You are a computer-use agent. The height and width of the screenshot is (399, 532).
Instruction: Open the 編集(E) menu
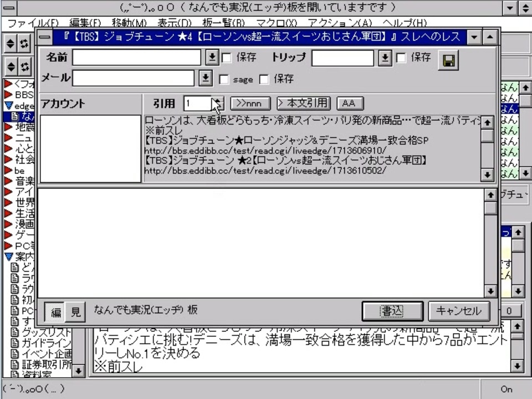pos(85,23)
